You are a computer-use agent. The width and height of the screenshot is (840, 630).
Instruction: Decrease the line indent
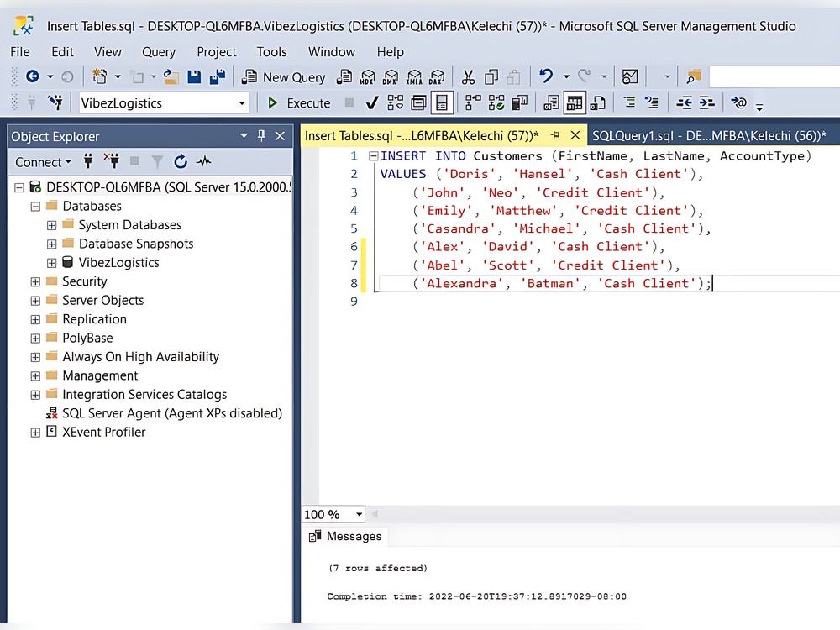point(684,102)
